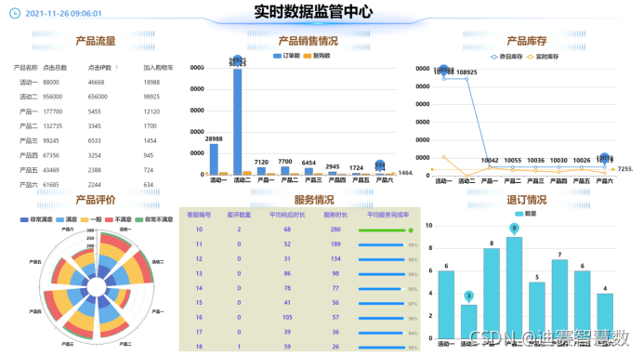Click the 95% completion bar in row 11
644x355 pixels.
[x=382, y=245]
